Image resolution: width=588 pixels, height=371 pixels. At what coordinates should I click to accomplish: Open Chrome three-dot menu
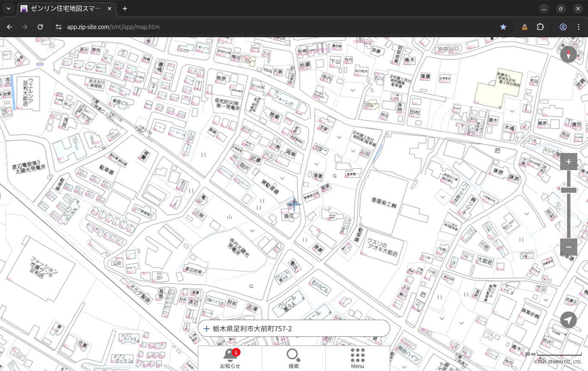(579, 27)
